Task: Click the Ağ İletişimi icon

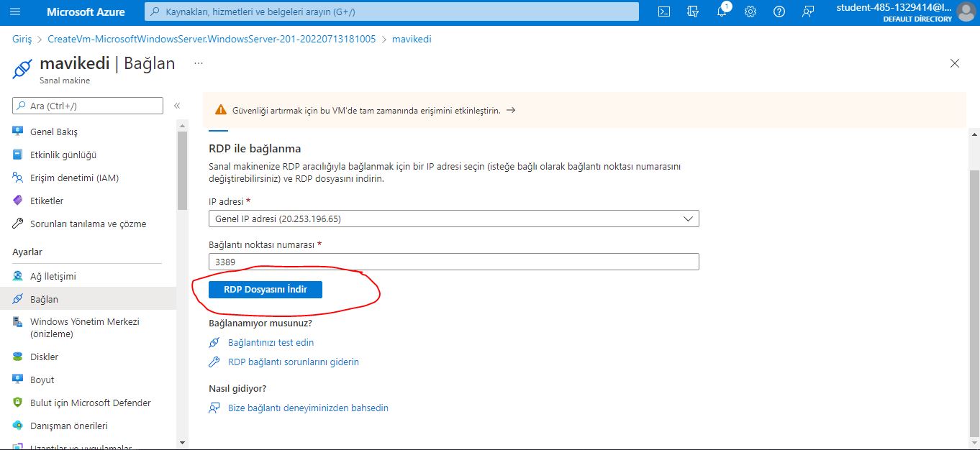Action: pos(18,276)
